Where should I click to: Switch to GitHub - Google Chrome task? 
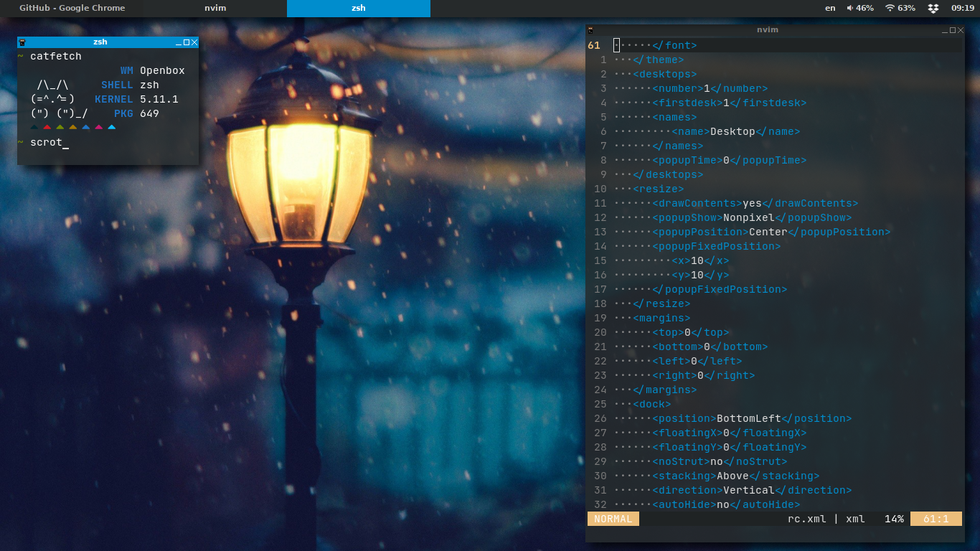coord(72,8)
